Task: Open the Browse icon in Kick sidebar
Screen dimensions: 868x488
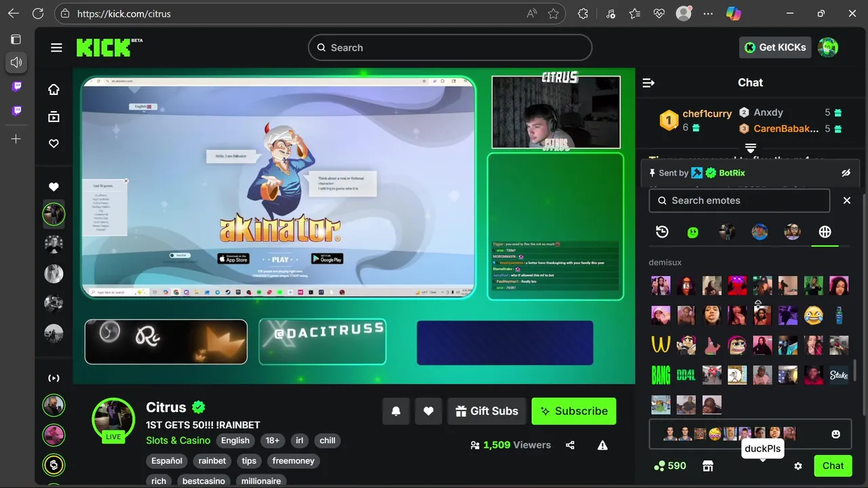Action: point(54,117)
